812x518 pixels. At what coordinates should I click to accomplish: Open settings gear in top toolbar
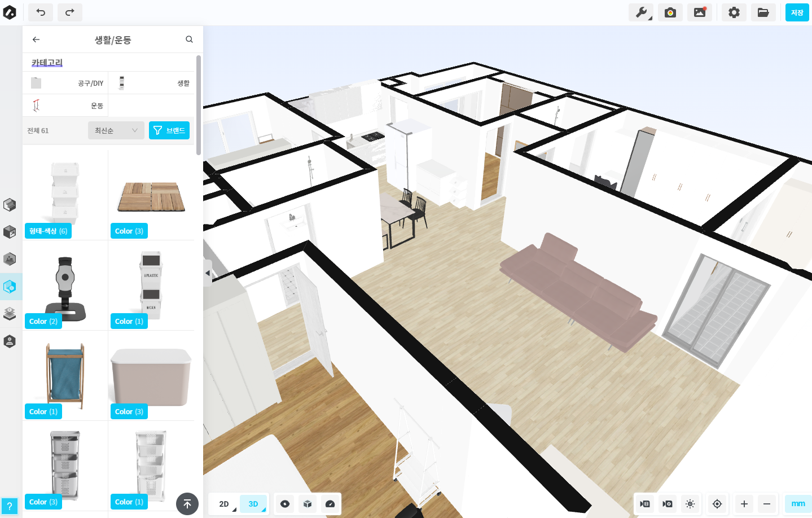tap(734, 12)
